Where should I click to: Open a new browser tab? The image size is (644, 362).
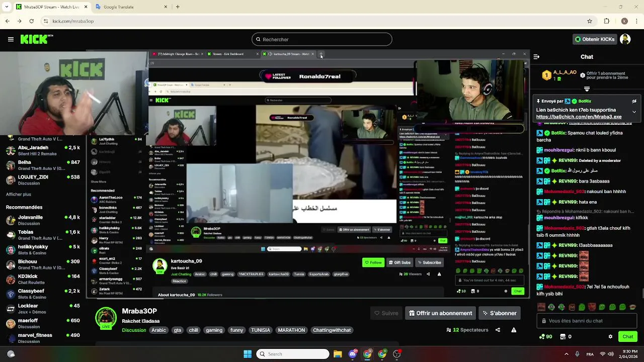(x=178, y=7)
